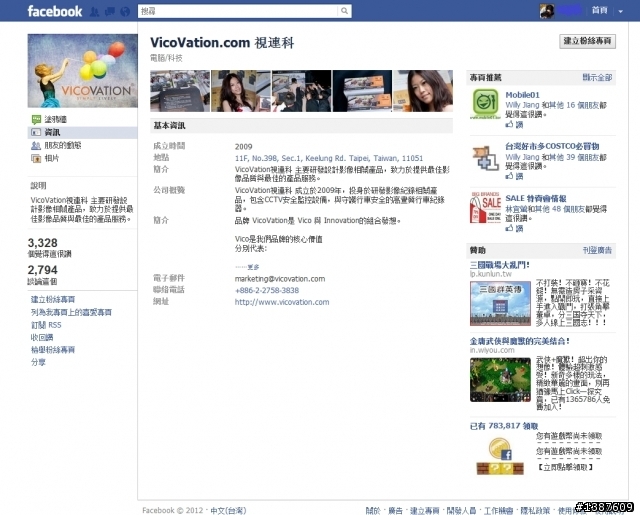640x515 pixels.
Task: Click the Facebook logo
Action: (55, 11)
